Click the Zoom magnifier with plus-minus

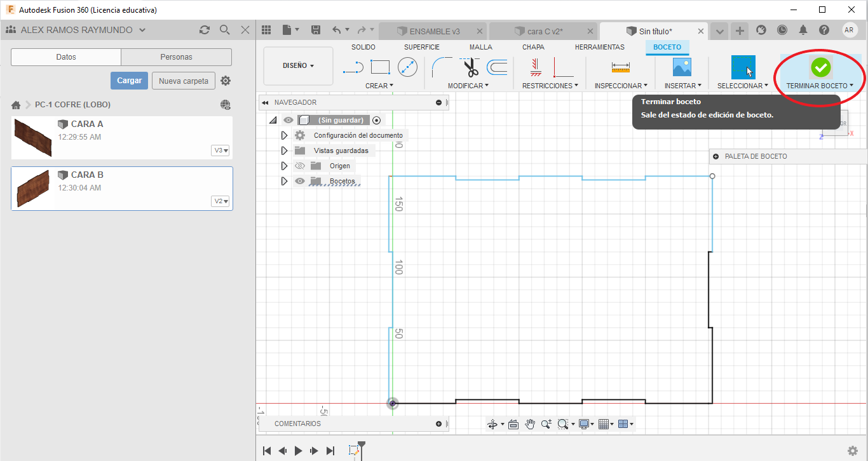546,424
